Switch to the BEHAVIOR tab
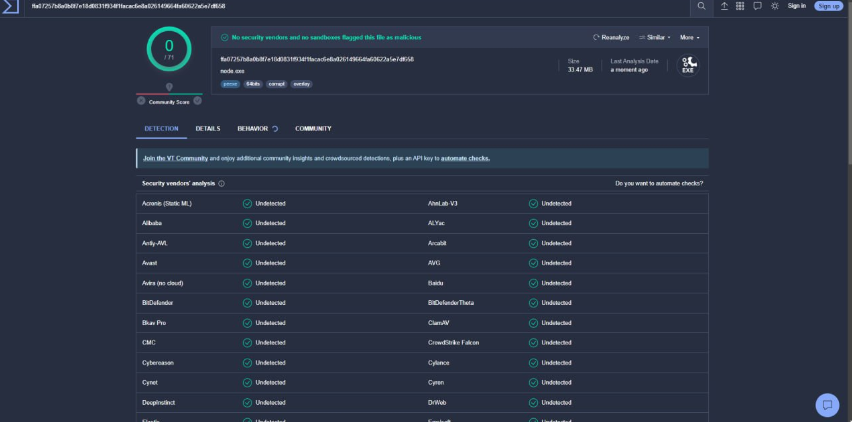 pos(253,129)
